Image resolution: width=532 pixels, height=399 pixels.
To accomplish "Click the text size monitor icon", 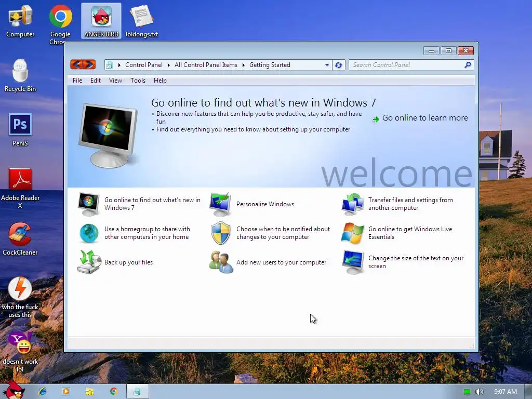I will tap(353, 262).
